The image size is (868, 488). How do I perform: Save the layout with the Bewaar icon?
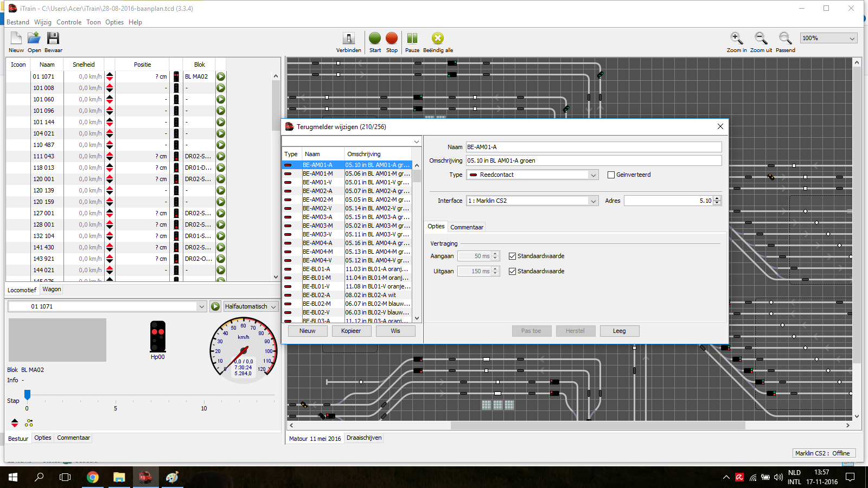53,38
